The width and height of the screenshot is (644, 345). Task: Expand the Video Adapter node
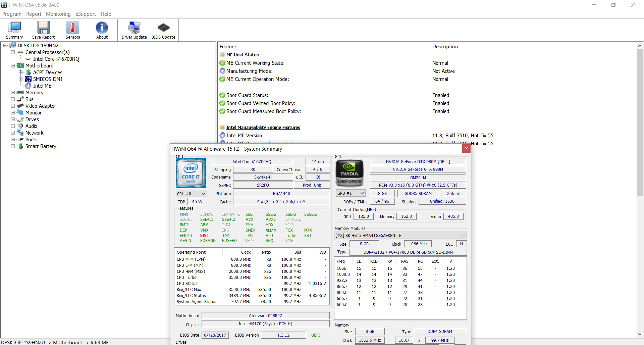coord(13,106)
